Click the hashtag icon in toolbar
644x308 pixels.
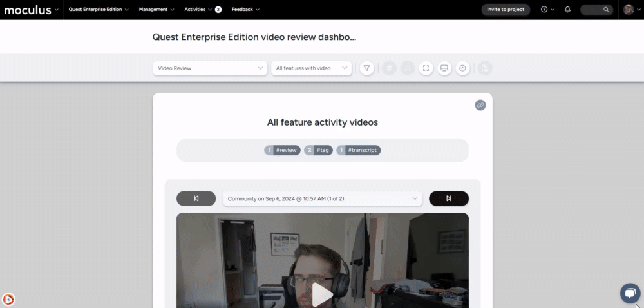pos(389,68)
